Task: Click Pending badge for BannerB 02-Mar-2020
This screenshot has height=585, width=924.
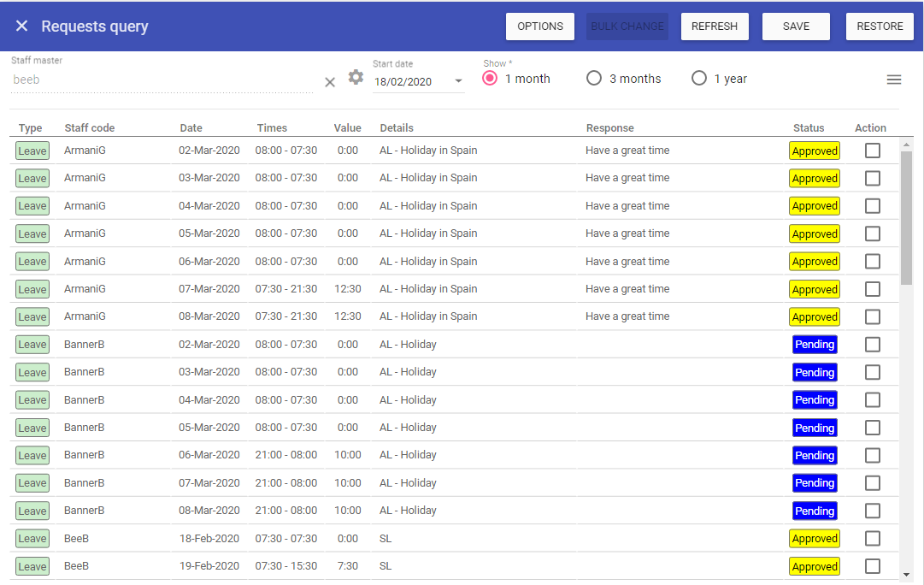Action: click(814, 345)
